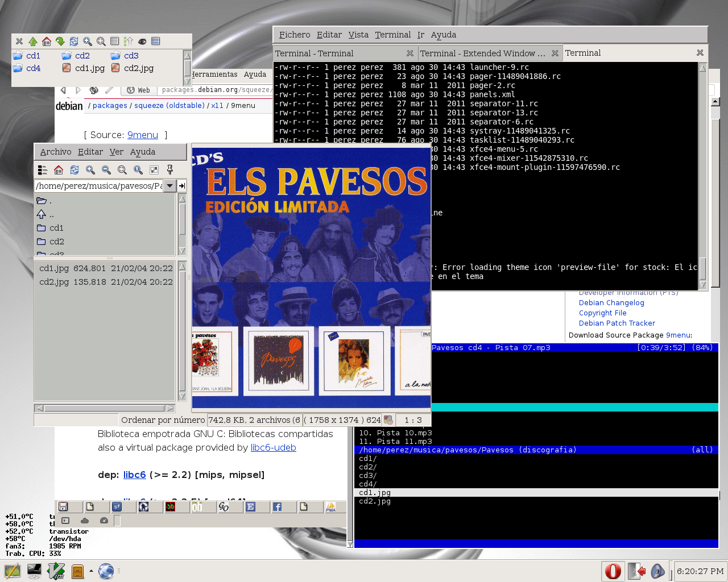728x582 pixels.
Task: Follow the libc6-udeb link
Action: pos(273,448)
